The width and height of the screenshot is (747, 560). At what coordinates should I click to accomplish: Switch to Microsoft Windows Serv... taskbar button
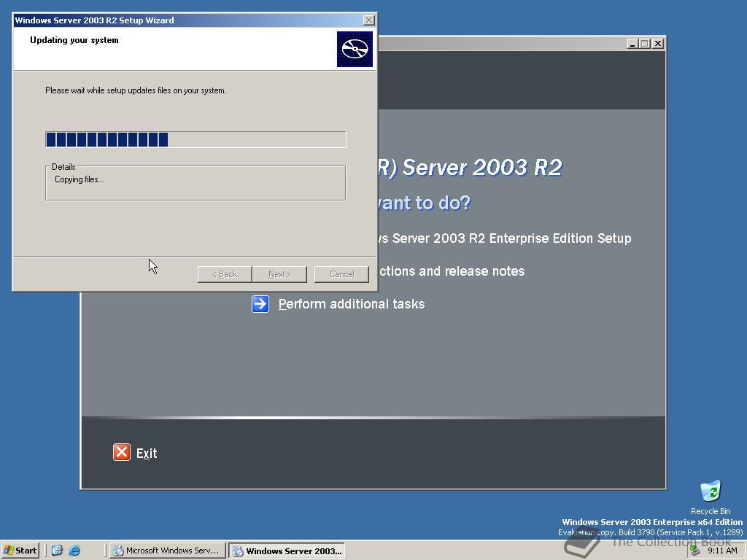point(167,551)
